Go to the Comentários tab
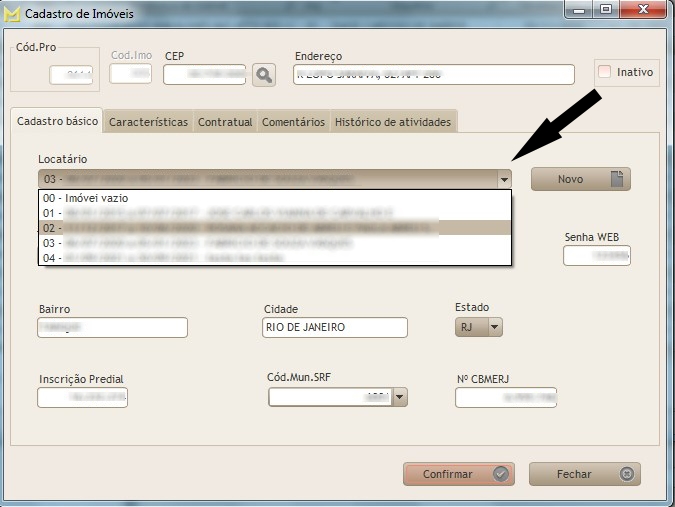Viewport: 675px width, 507px height. coord(293,122)
